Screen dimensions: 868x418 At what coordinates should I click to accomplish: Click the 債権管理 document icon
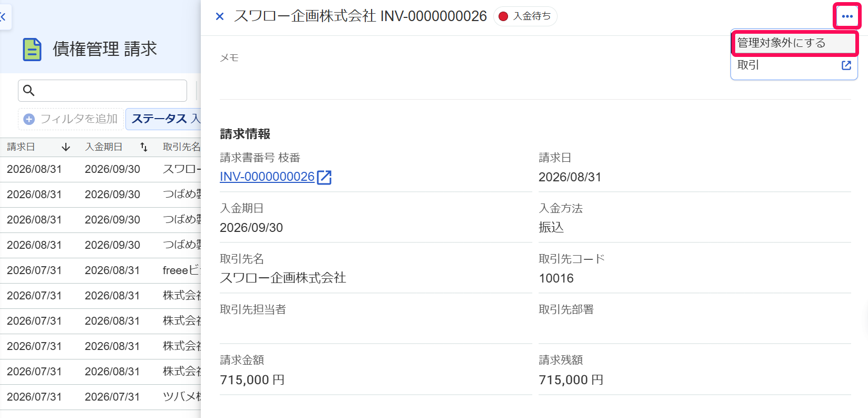tap(32, 50)
